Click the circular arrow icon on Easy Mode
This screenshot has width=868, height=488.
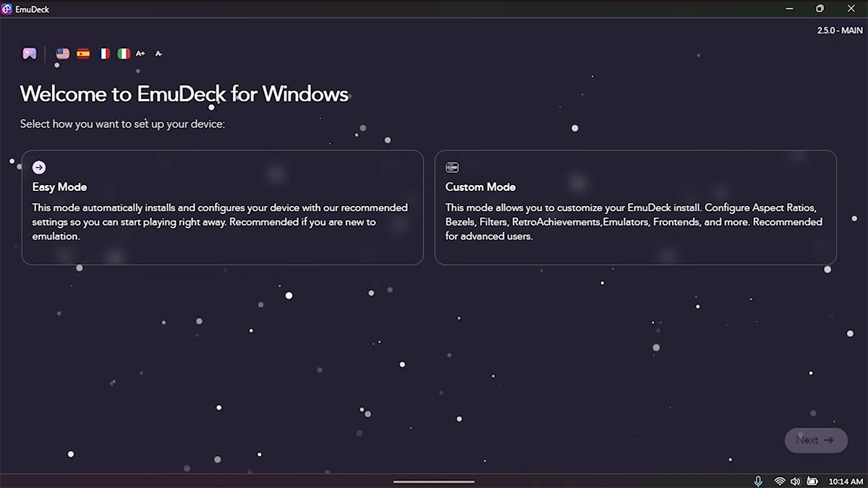coord(39,167)
